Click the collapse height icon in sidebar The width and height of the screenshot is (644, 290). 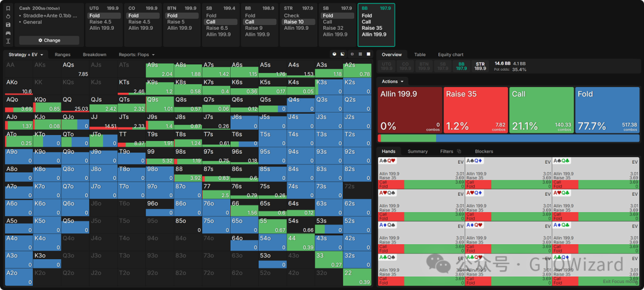(x=8, y=41)
